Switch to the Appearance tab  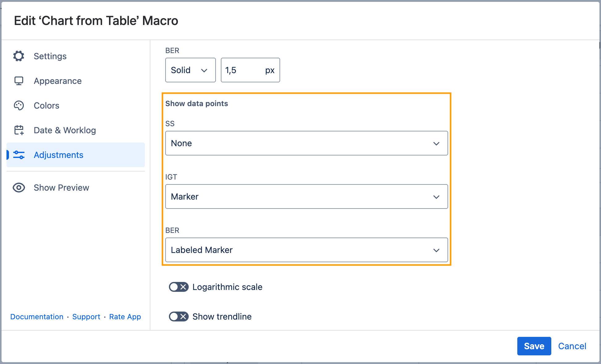click(58, 81)
